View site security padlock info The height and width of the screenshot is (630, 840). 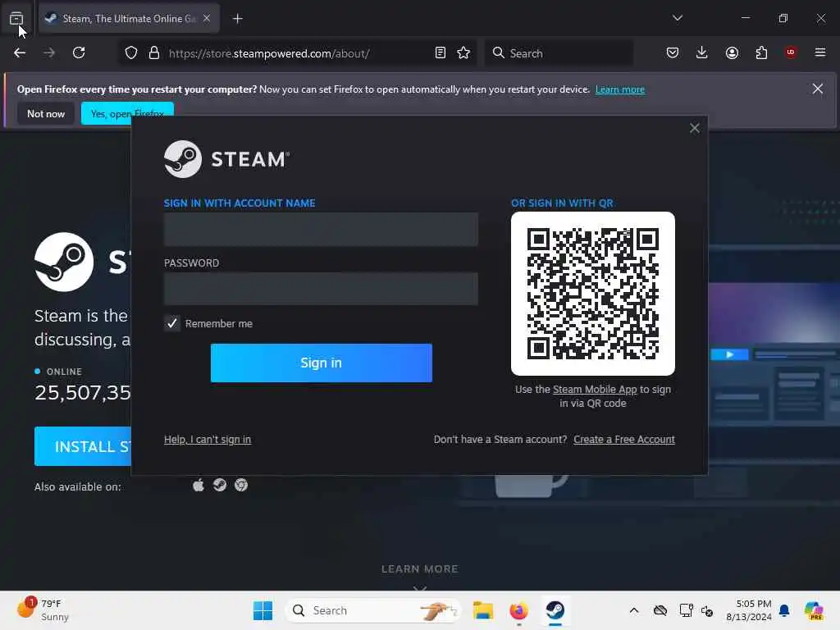click(x=154, y=53)
